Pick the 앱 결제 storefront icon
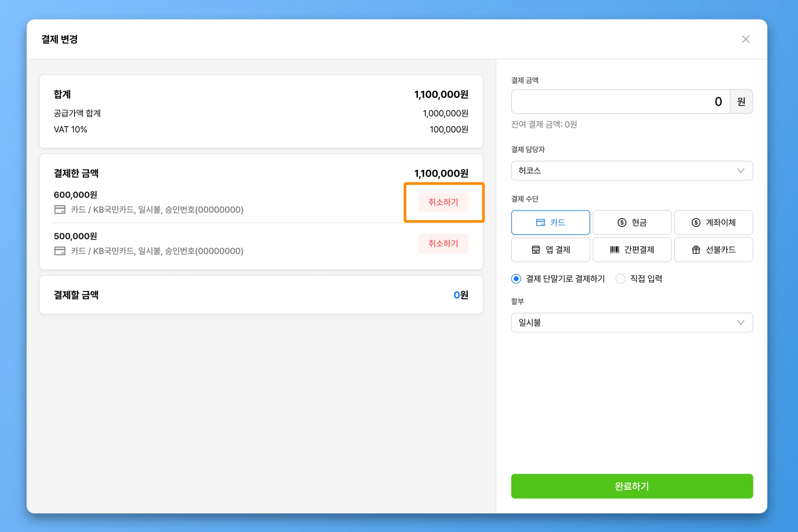 pyautogui.click(x=536, y=250)
